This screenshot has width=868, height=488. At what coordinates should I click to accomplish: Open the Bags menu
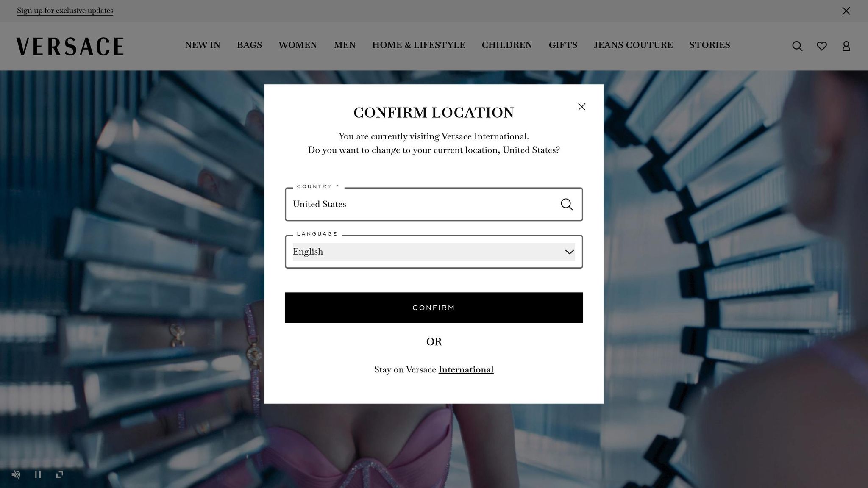point(249,45)
